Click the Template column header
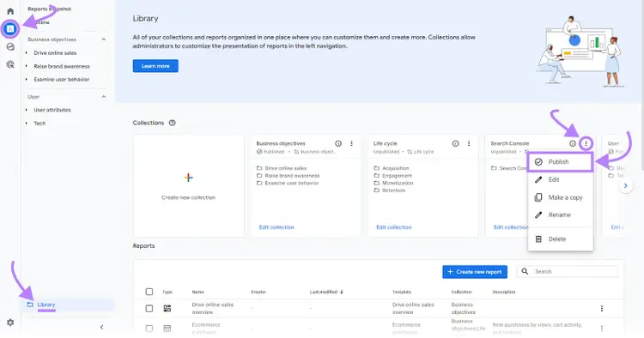Screen dimensions: 644x338 tap(402, 292)
